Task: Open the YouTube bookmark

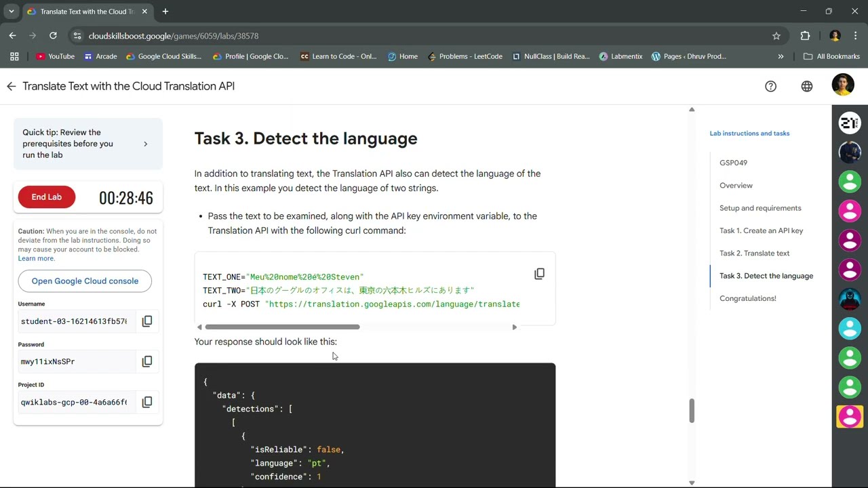Action: pyautogui.click(x=55, y=56)
